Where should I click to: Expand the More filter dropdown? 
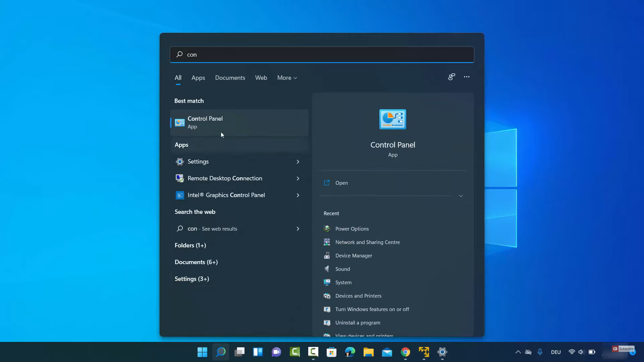(x=287, y=78)
